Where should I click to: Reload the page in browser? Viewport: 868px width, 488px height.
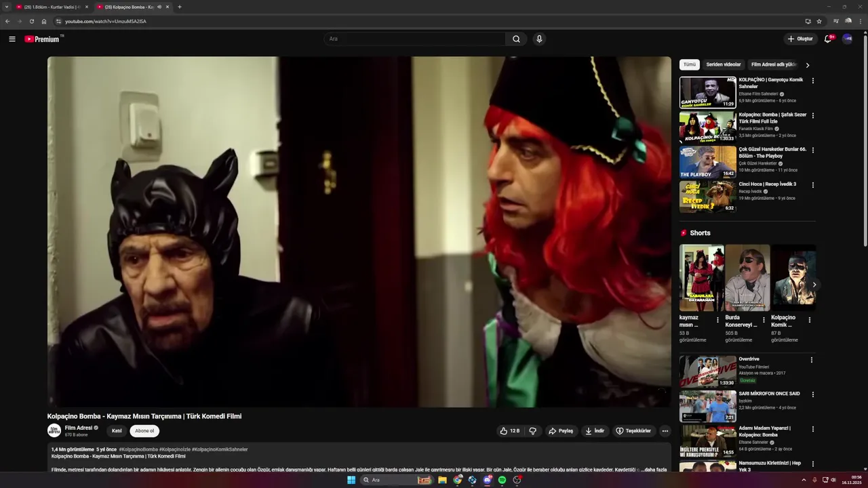(31, 21)
